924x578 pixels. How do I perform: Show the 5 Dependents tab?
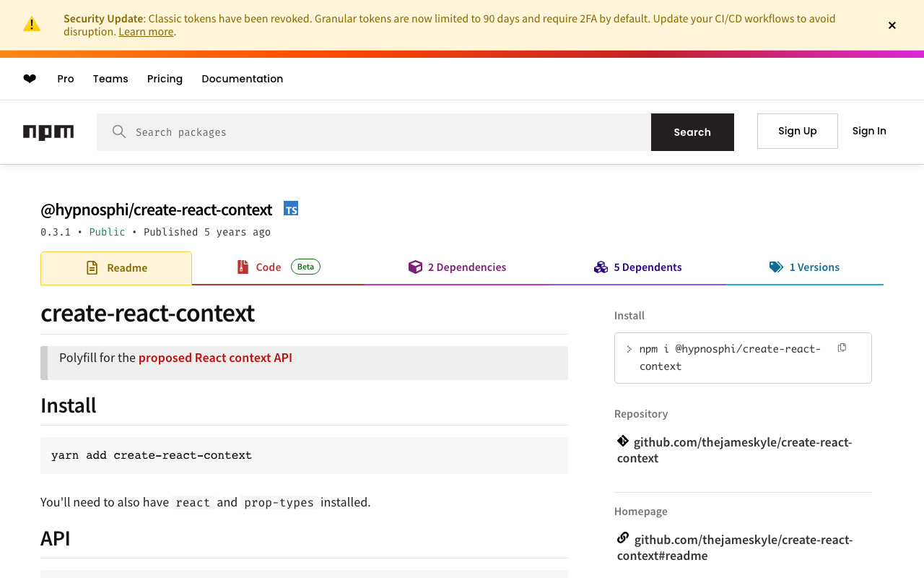click(638, 267)
